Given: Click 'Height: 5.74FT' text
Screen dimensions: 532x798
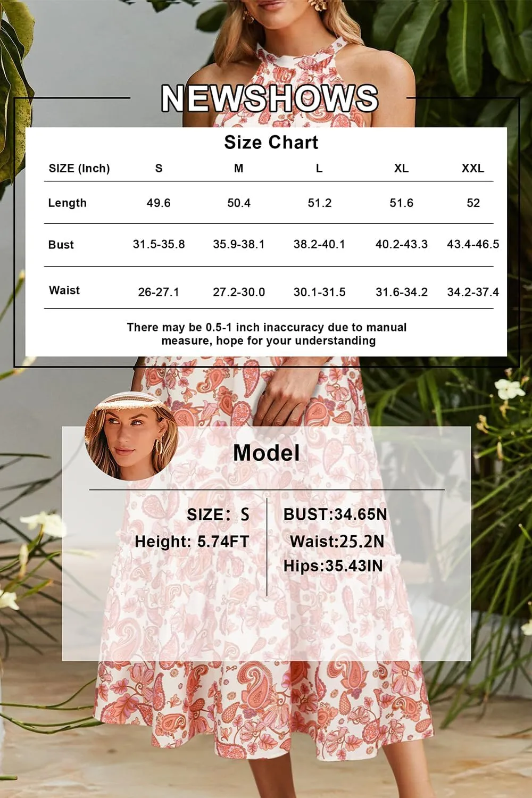Looking at the screenshot, I should [192, 542].
